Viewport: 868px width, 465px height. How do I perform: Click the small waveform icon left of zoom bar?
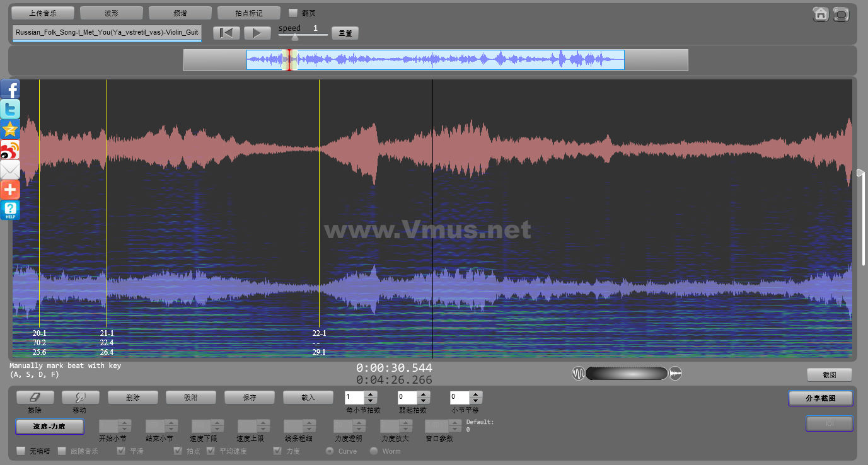pos(578,374)
